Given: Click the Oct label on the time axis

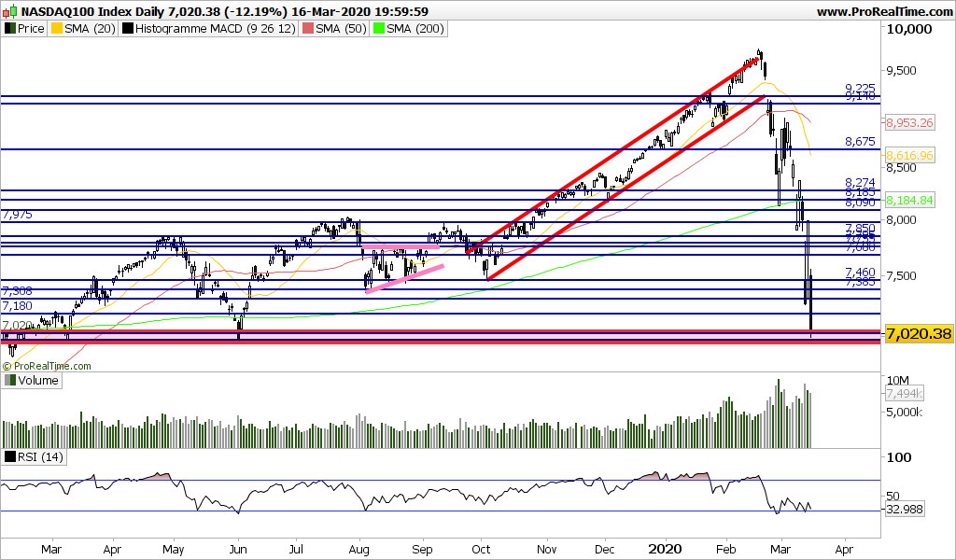Looking at the screenshot, I should 482,550.
